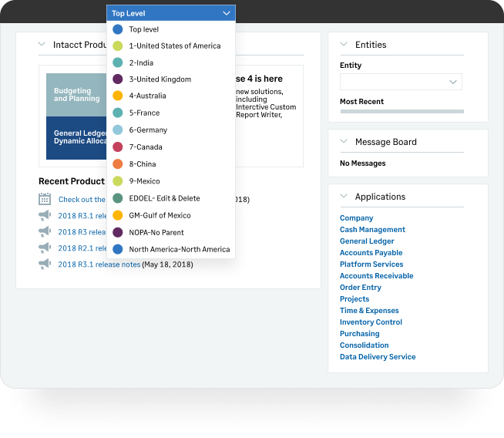Click the calendar icon beside Check out link
This screenshot has height=438, width=504.
coord(45,199)
